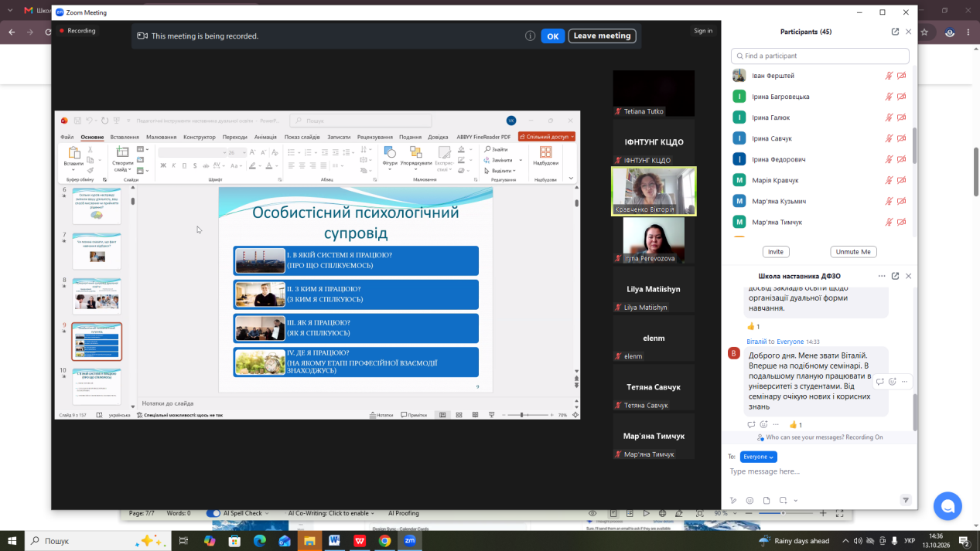The width and height of the screenshot is (980, 551).
Task: Click Find a participant search field
Action: click(820, 56)
